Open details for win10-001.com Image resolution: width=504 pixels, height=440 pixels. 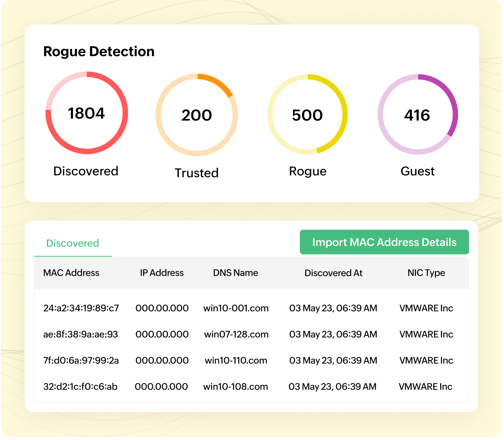236,308
